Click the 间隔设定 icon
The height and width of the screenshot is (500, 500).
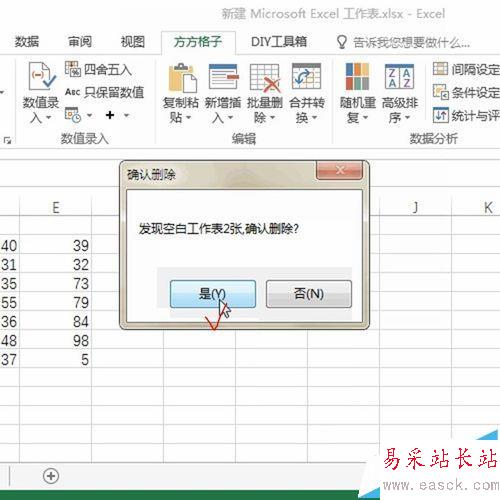[x=440, y=69]
